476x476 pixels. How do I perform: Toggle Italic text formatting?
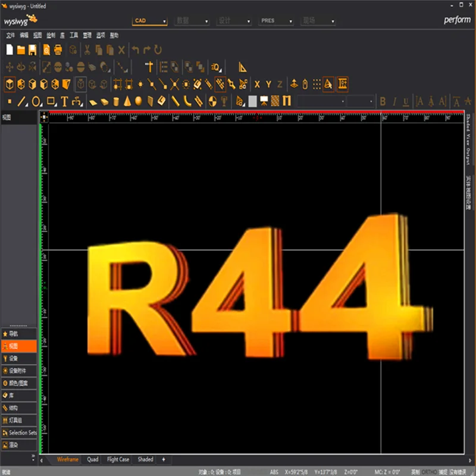(394, 101)
